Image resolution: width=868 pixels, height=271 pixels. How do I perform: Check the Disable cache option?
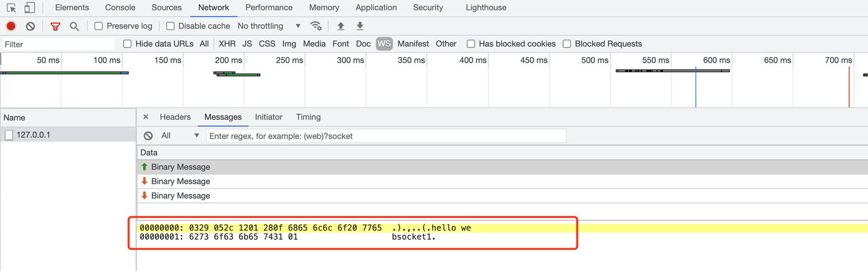[x=171, y=26]
